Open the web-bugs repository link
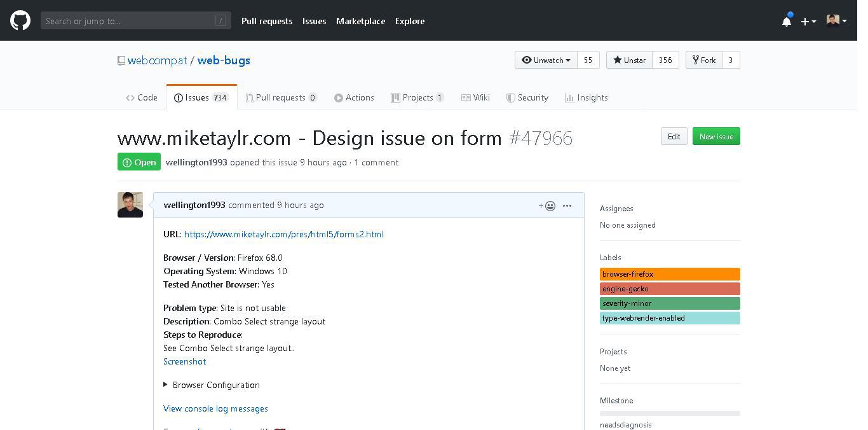 pos(224,60)
